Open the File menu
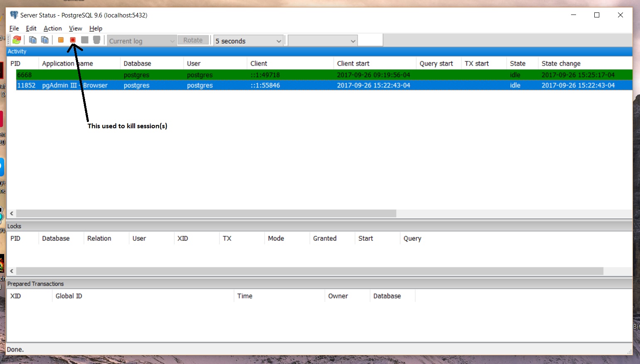The height and width of the screenshot is (364, 640). point(14,28)
